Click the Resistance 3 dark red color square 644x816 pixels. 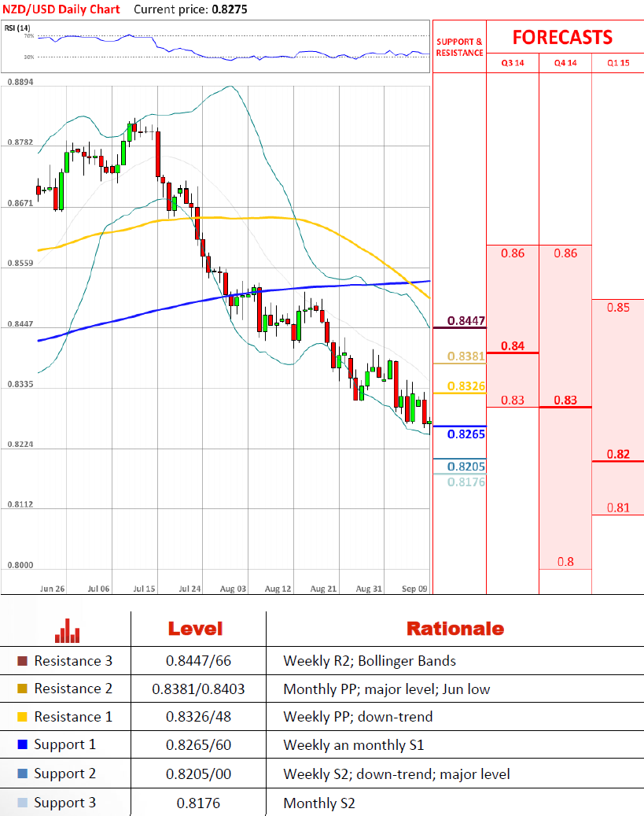22,661
